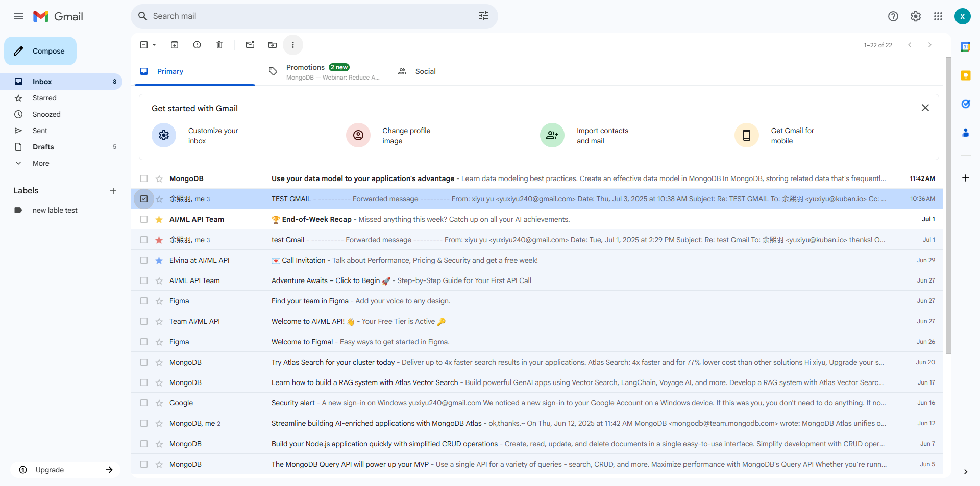
Task: Click Get Gmail for mobile link
Action: [x=792, y=136]
